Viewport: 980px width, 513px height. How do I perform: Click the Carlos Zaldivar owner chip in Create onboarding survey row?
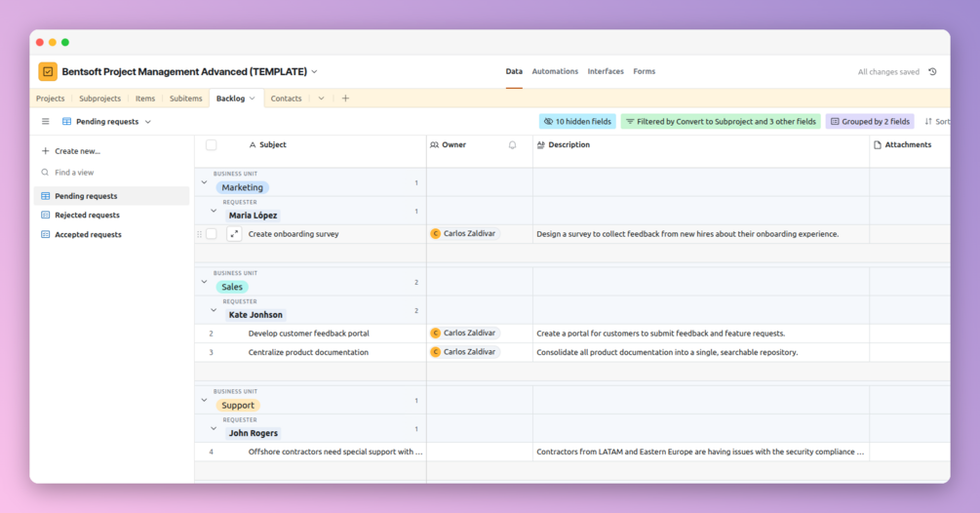coord(464,234)
